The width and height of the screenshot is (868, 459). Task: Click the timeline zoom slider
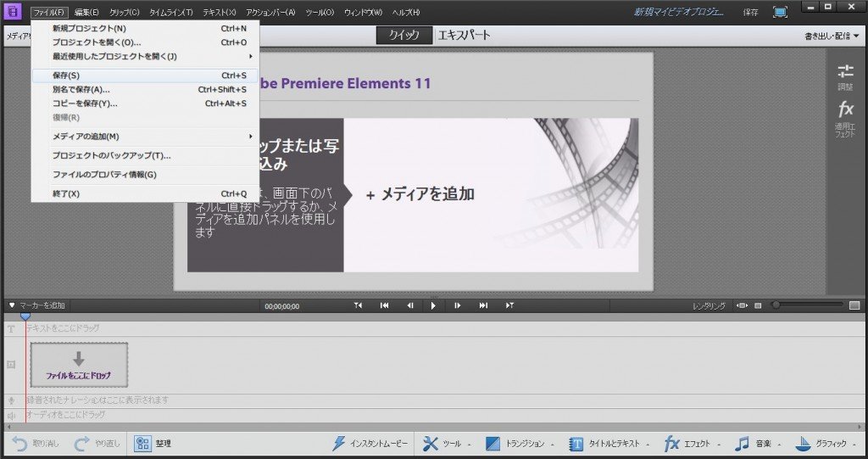click(x=808, y=305)
